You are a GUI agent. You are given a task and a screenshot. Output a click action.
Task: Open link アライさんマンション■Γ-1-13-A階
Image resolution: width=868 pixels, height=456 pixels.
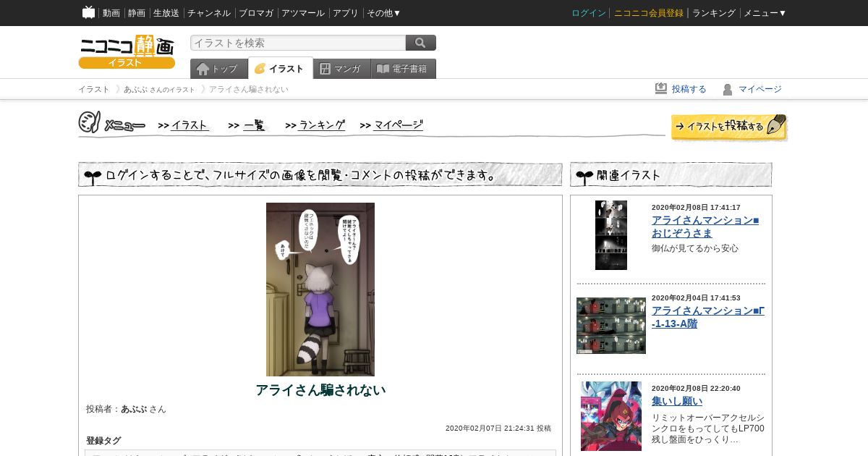point(708,317)
